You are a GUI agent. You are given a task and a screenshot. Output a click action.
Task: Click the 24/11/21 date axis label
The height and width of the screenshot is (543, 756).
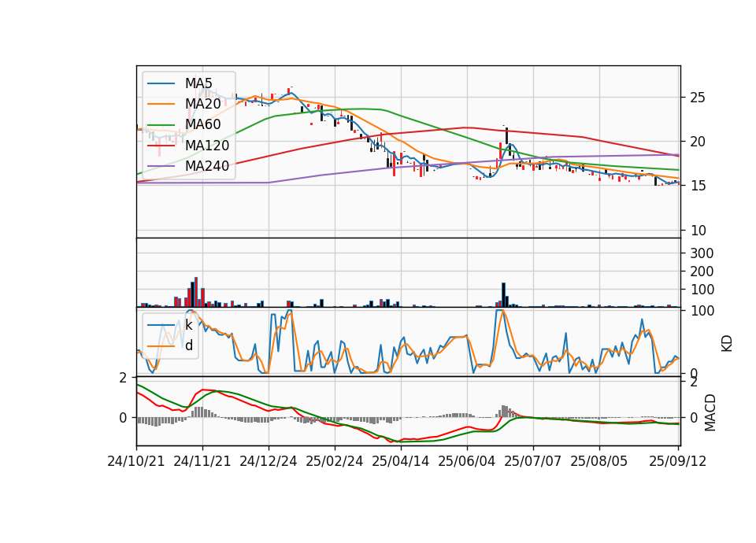[202, 461]
